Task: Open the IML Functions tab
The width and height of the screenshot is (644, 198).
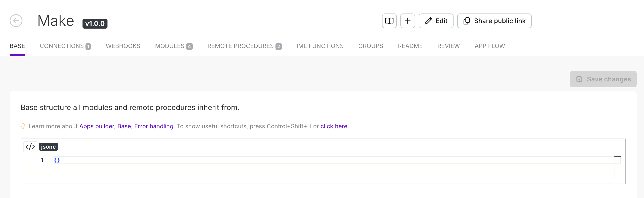Action: (320, 46)
